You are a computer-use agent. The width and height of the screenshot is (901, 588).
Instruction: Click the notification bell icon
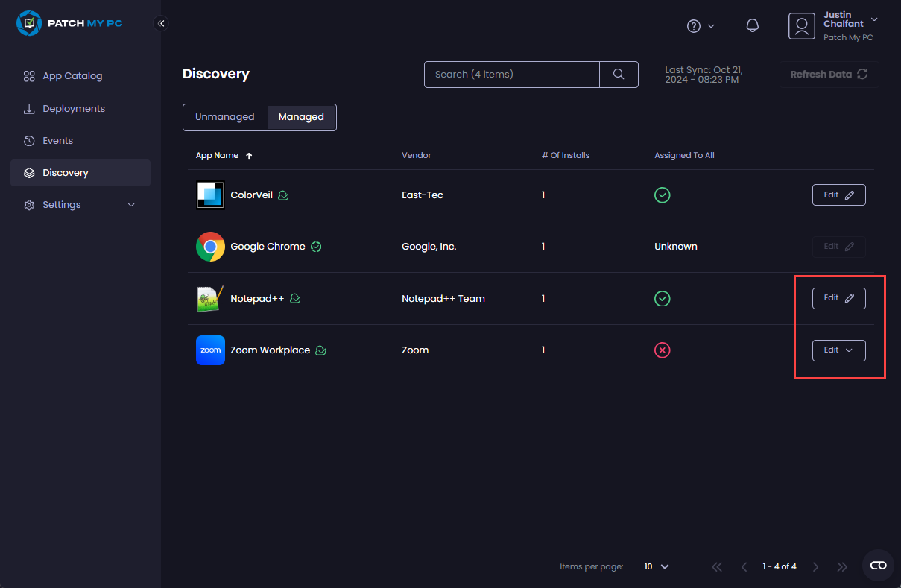tap(753, 26)
